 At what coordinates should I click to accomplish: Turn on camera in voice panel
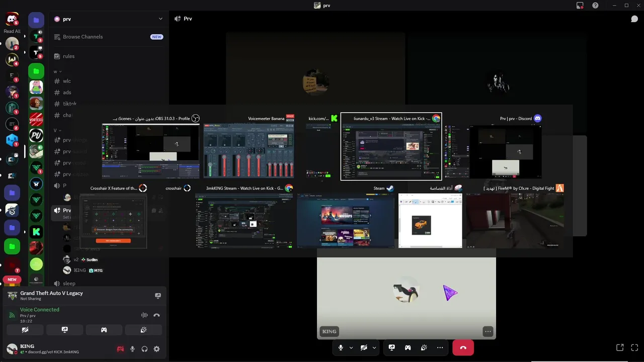(x=25, y=330)
